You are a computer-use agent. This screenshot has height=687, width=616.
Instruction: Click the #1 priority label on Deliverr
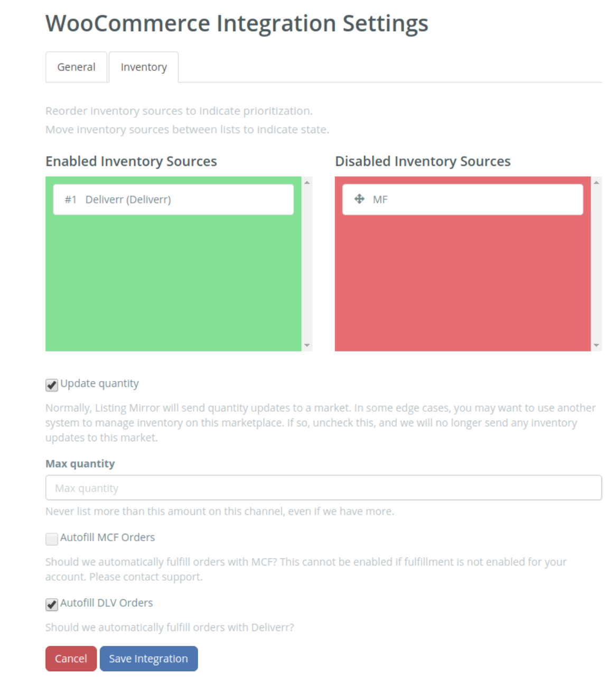tap(71, 199)
